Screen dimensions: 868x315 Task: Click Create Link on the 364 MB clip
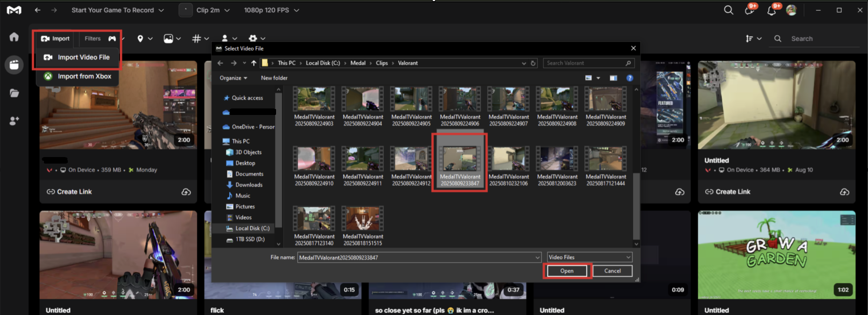728,192
